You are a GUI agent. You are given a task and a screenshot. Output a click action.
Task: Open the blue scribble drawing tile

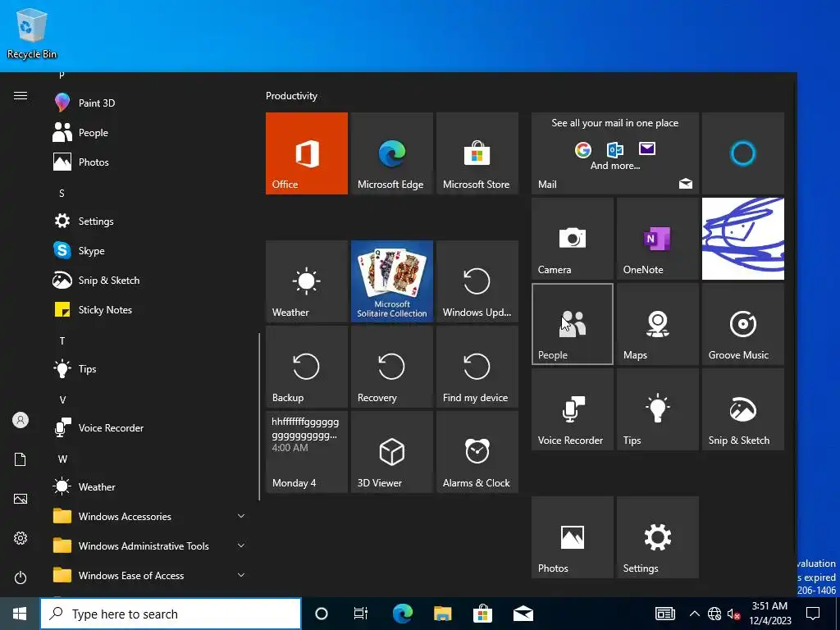point(743,239)
